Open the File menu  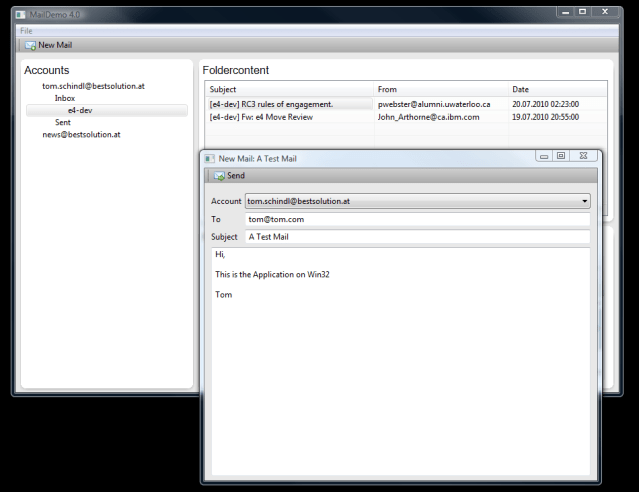(26, 31)
